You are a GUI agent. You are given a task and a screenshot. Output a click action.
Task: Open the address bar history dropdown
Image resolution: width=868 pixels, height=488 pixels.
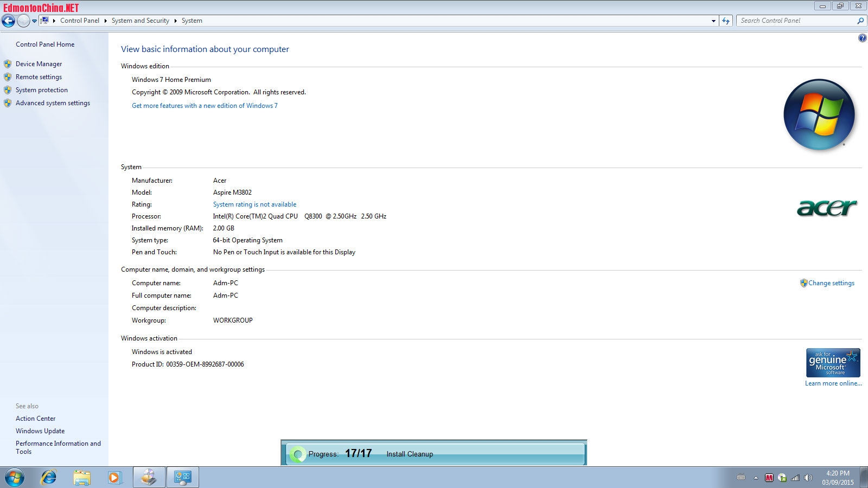click(713, 21)
